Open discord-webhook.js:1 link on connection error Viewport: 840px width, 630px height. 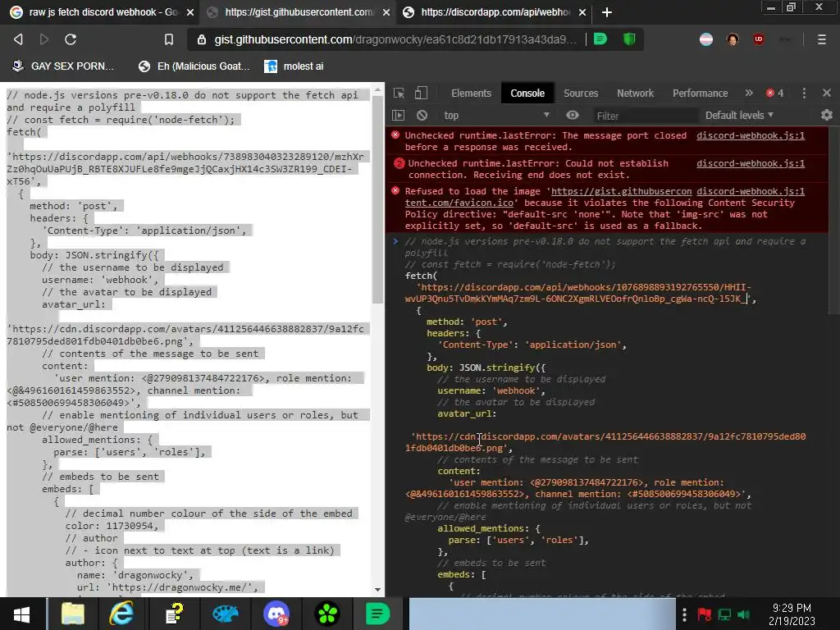[x=750, y=163]
